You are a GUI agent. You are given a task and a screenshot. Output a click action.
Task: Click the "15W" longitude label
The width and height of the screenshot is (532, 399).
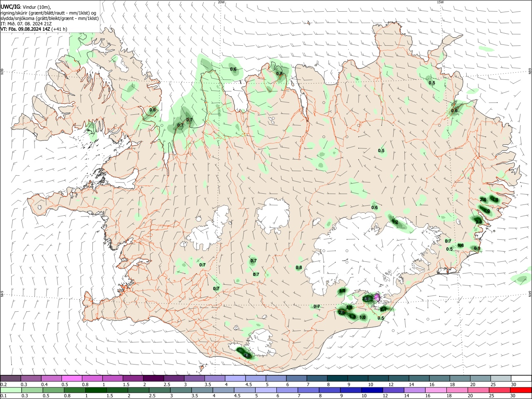click(x=440, y=2)
